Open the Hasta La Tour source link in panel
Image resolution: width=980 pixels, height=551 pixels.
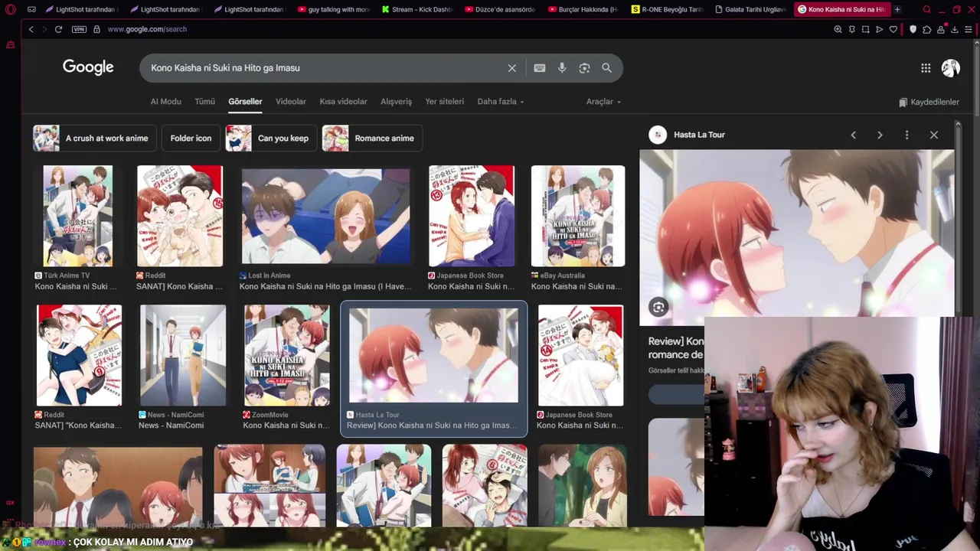[x=699, y=135]
